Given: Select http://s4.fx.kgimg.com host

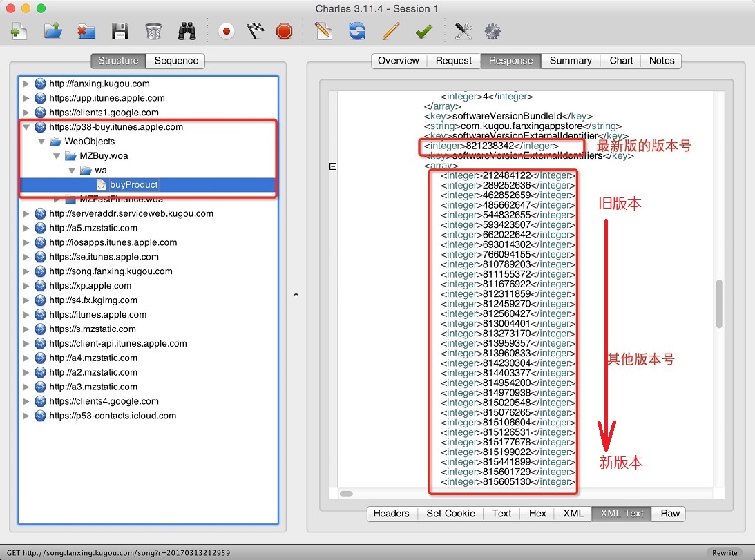Looking at the screenshot, I should click(x=93, y=300).
